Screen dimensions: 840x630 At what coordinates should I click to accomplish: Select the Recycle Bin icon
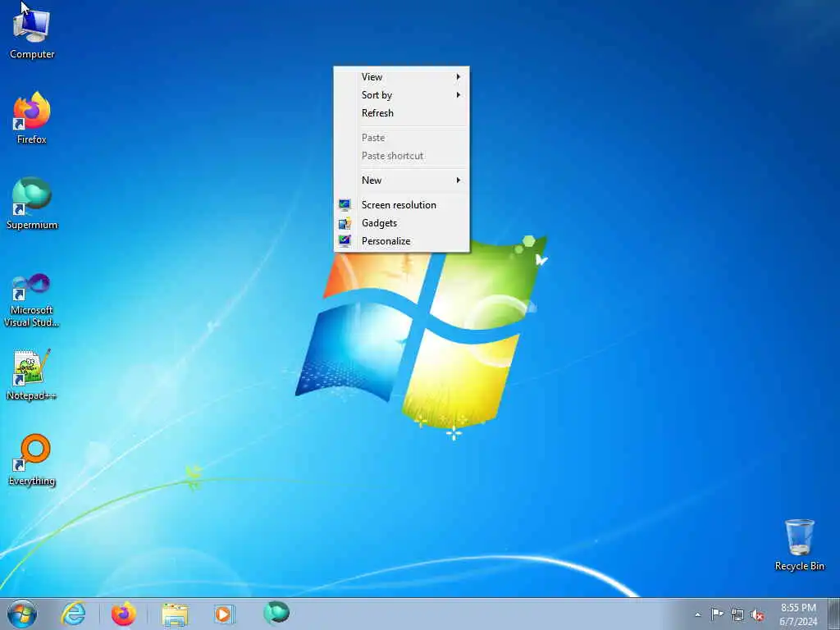[x=799, y=545]
